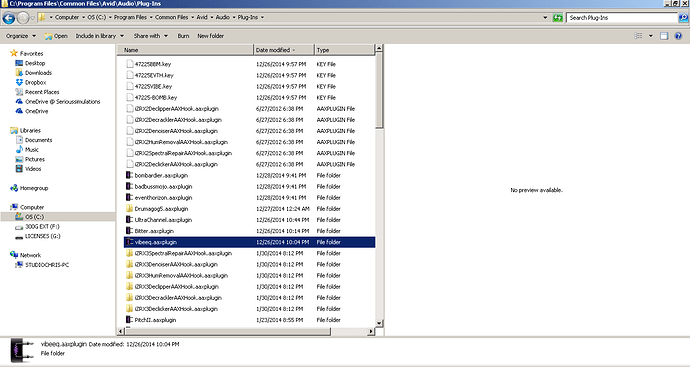Refresh the Plug-Ins folder view
This screenshot has width=690, height=367.
[558, 18]
